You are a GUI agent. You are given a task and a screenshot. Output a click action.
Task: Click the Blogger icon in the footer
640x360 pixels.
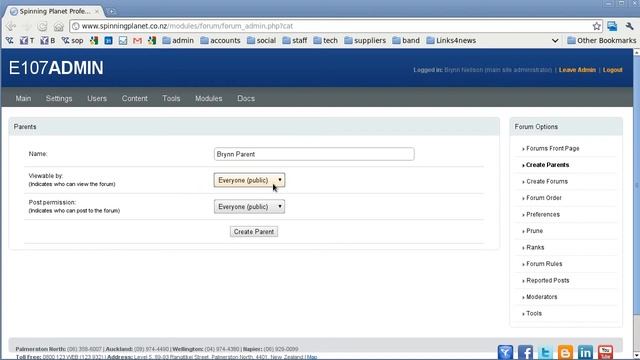(x=565, y=352)
